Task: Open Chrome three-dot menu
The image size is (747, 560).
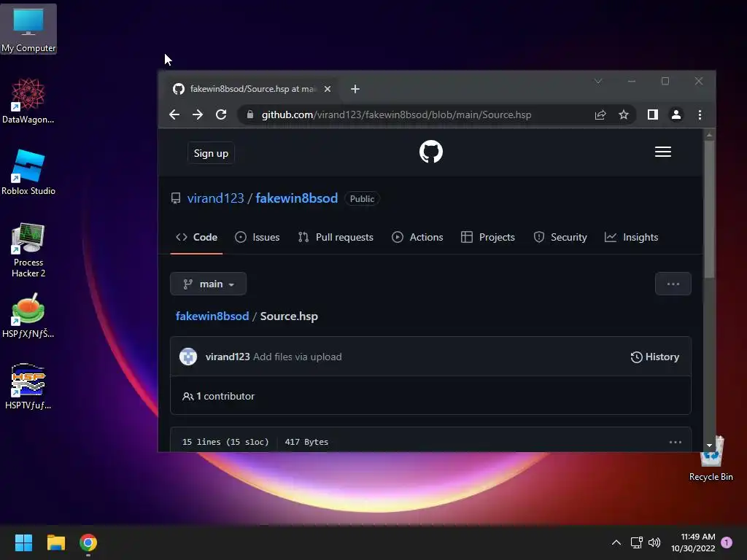Action: click(700, 114)
